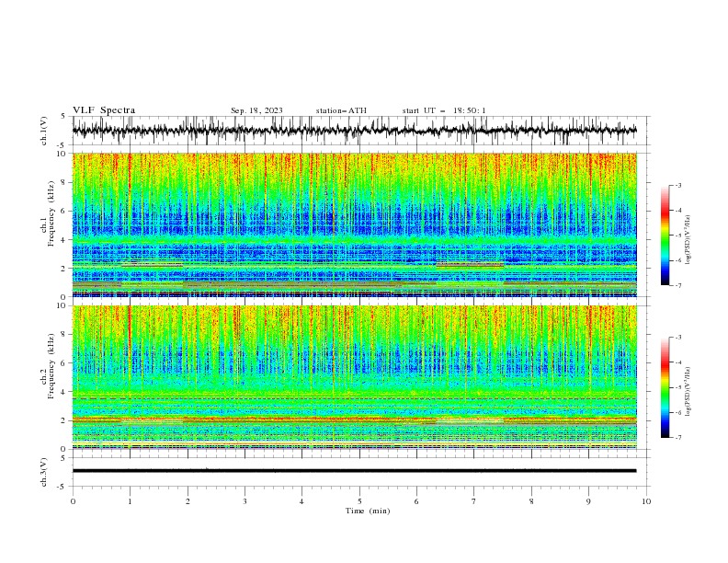Image resolution: width=728 pixels, height=563 pixels.
Task: Click the ch.1 colorbar "log(PSD)(V²/Hz)" label
Action: click(688, 240)
